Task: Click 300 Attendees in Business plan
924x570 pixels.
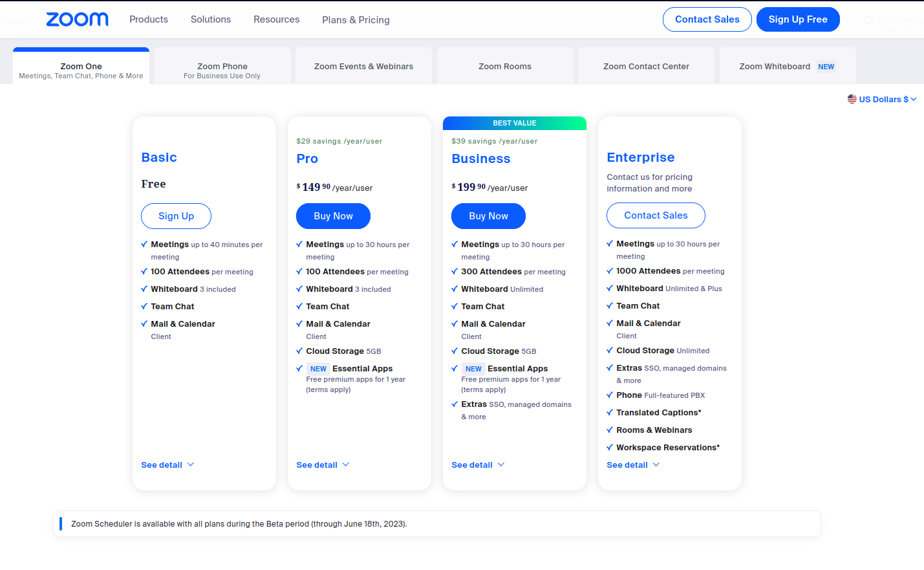Action: (x=513, y=272)
